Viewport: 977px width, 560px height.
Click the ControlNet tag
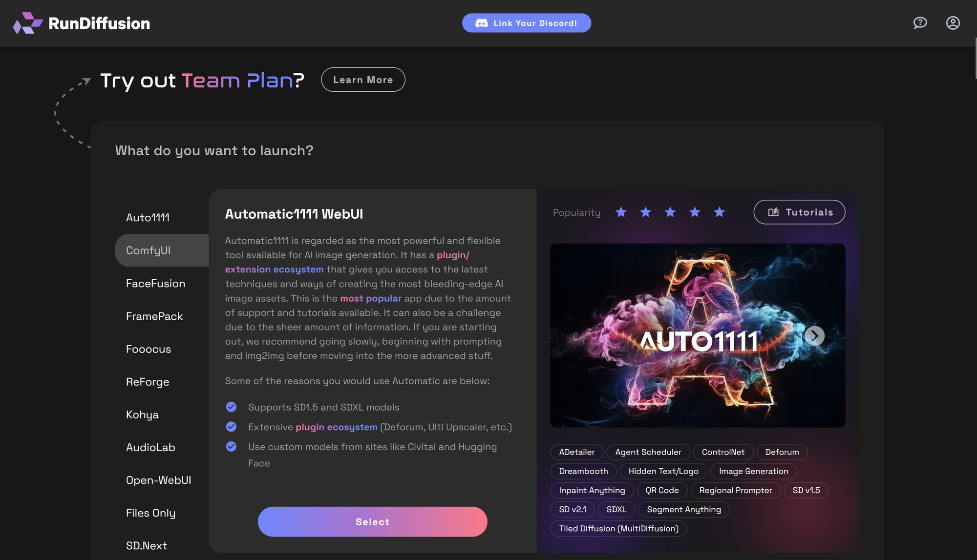723,452
